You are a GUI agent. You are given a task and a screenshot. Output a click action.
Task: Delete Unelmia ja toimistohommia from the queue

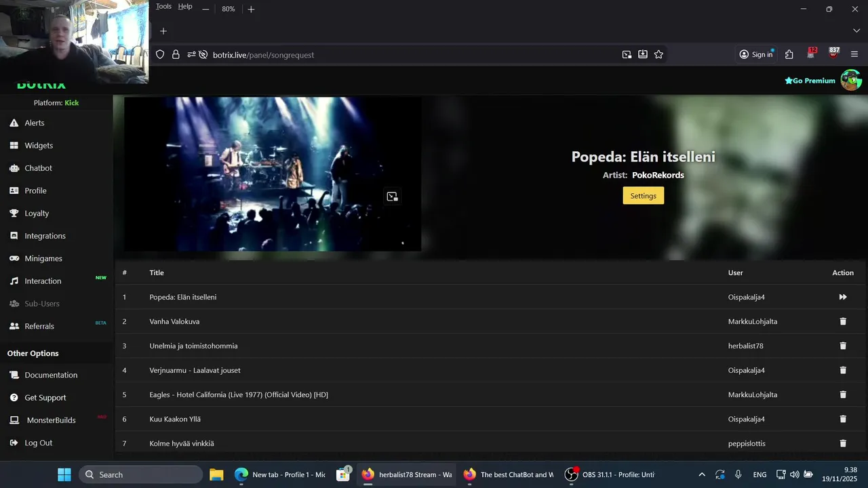[x=843, y=346]
